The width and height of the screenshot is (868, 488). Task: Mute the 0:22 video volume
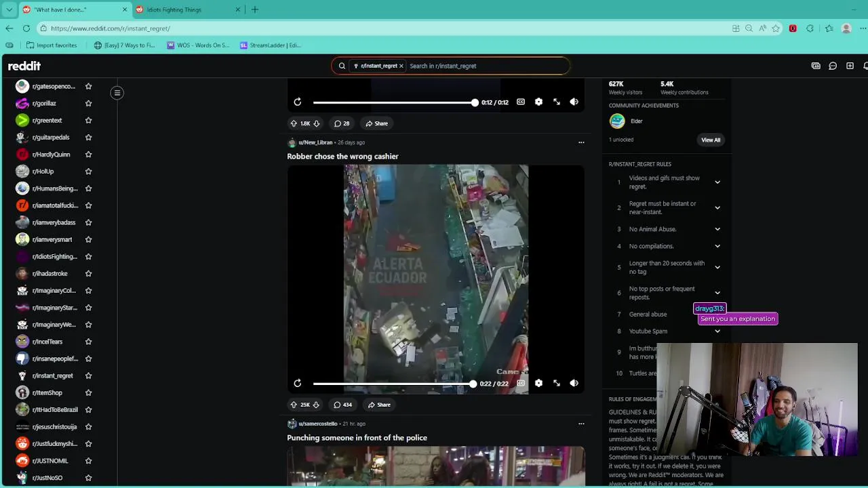(574, 383)
